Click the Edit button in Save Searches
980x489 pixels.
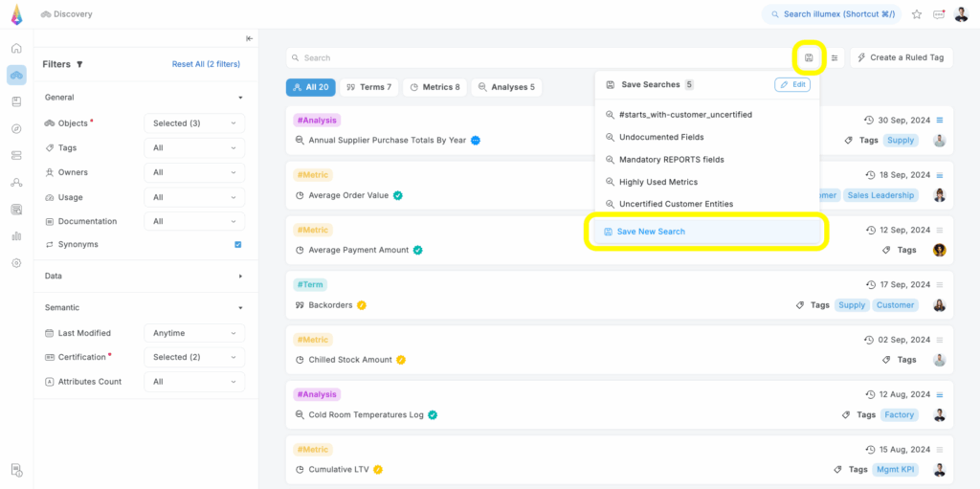tap(791, 85)
